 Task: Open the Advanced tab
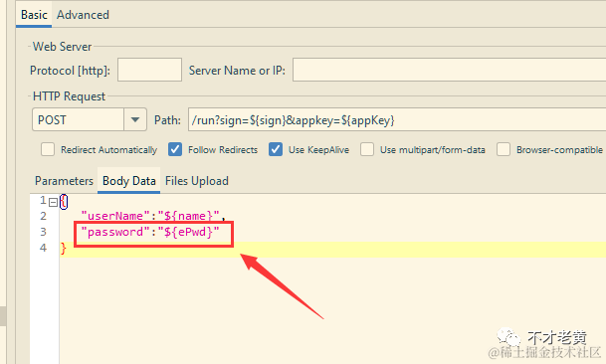pos(83,15)
